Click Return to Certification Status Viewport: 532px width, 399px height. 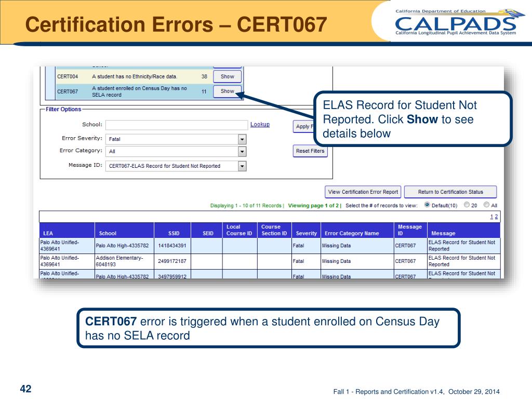(x=450, y=192)
